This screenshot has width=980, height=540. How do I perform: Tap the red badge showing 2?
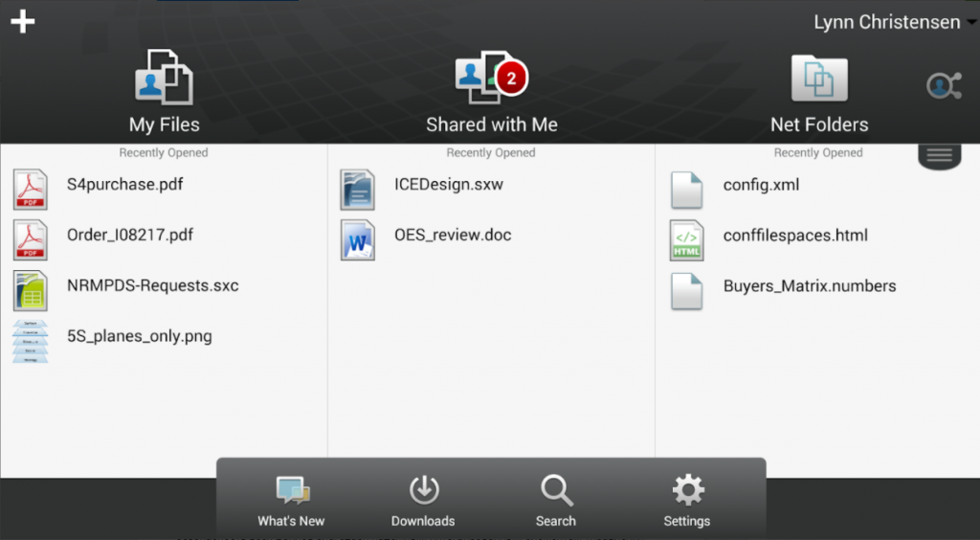click(511, 79)
